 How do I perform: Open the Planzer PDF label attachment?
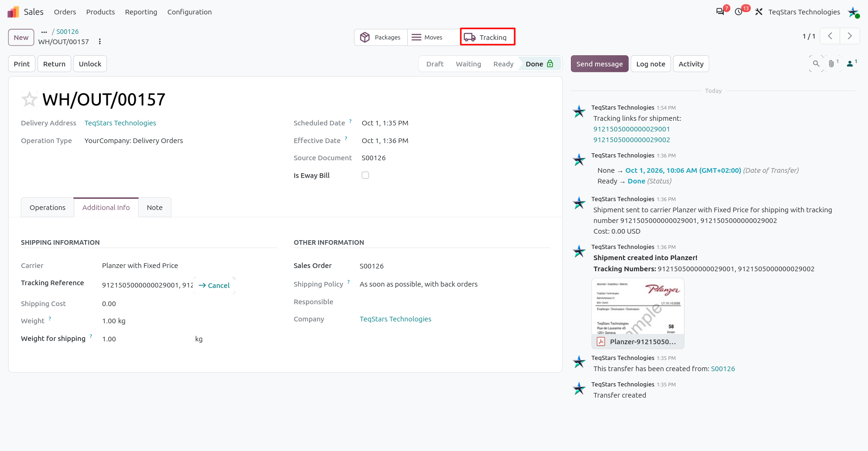tap(638, 314)
